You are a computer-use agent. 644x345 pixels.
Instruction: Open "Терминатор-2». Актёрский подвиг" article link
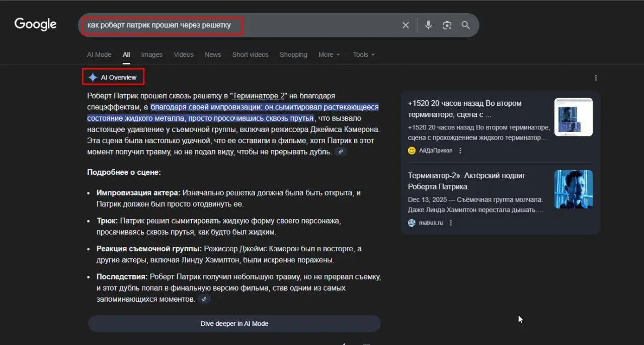[x=466, y=181]
